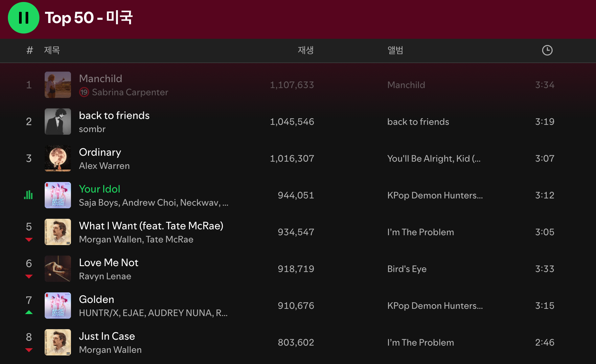This screenshot has width=596, height=364.
Task: Click the Manchild album cover thumbnail
Action: pos(58,85)
